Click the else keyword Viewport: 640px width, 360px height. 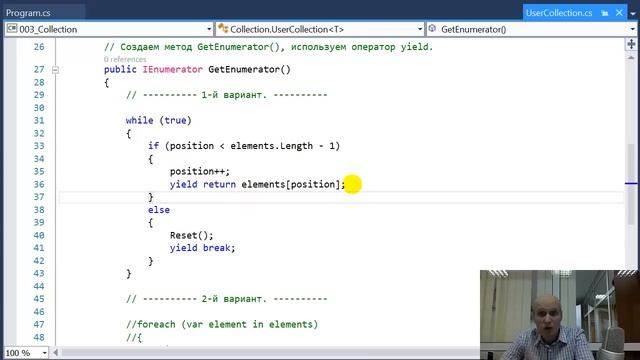pyautogui.click(x=159, y=210)
